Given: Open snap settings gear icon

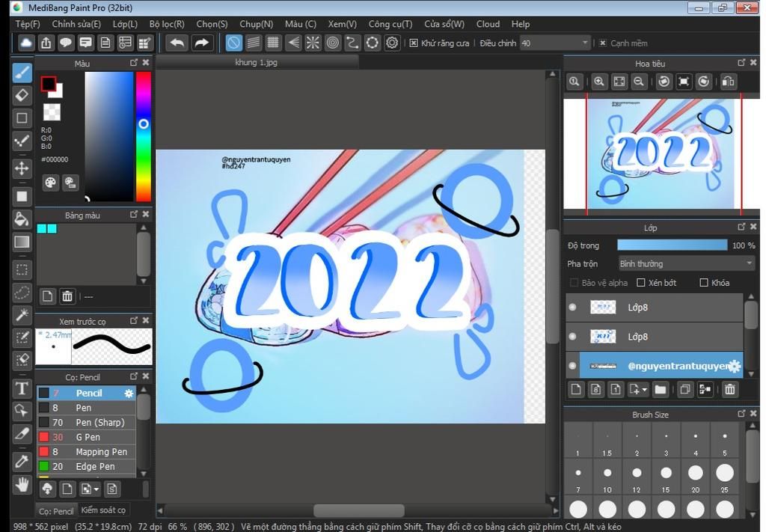Looking at the screenshot, I should coord(392,43).
